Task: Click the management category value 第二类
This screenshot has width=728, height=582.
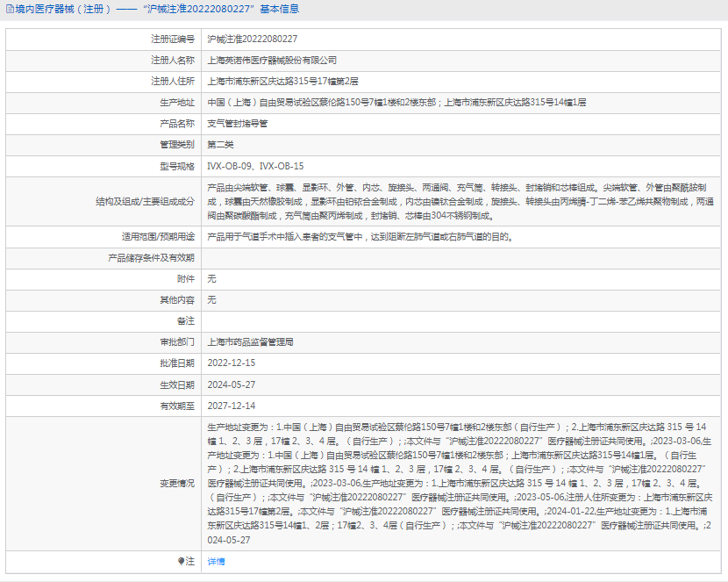Action: (220, 145)
